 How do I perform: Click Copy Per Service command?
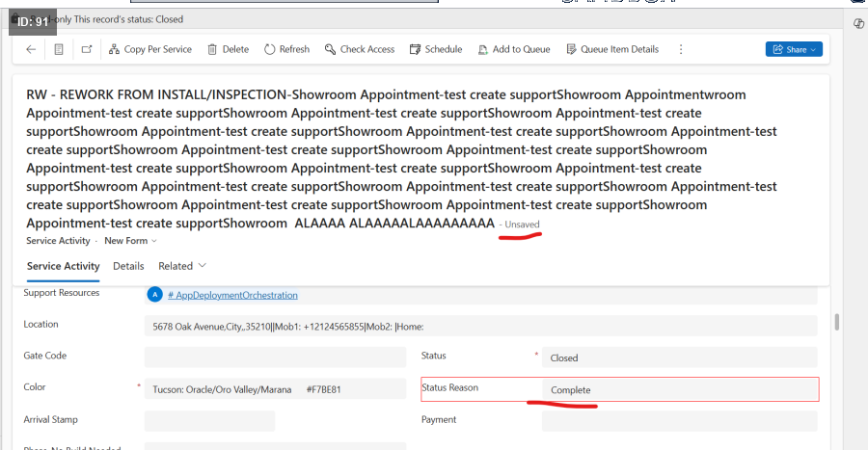point(149,49)
